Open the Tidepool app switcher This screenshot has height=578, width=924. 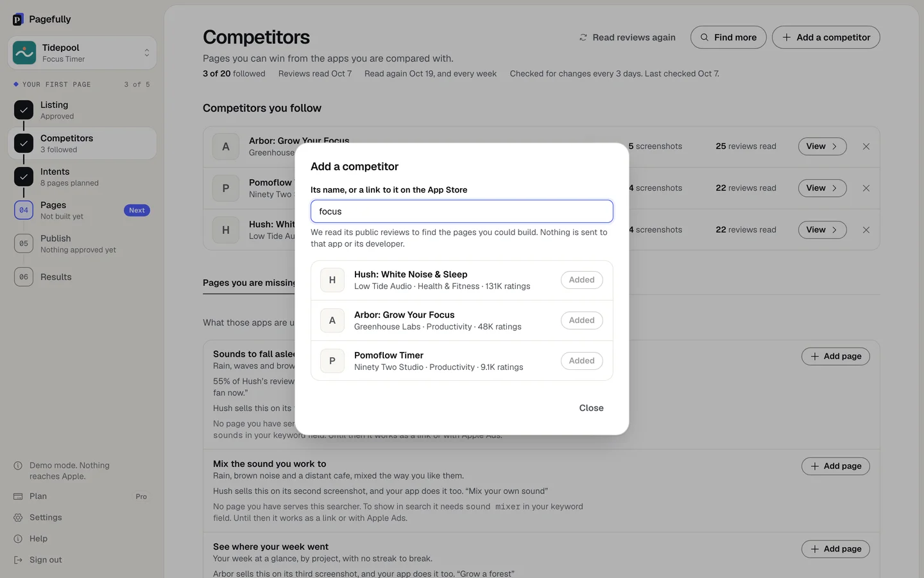point(82,53)
